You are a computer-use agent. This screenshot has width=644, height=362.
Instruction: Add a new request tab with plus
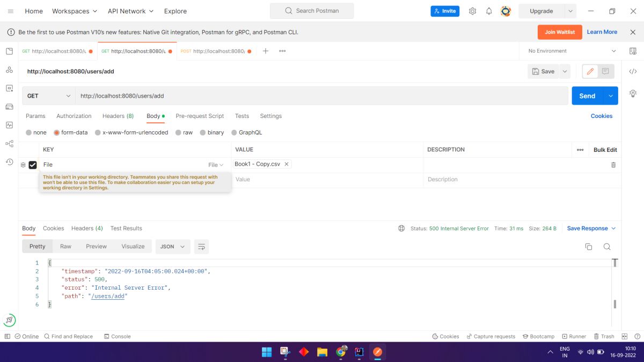[265, 51]
